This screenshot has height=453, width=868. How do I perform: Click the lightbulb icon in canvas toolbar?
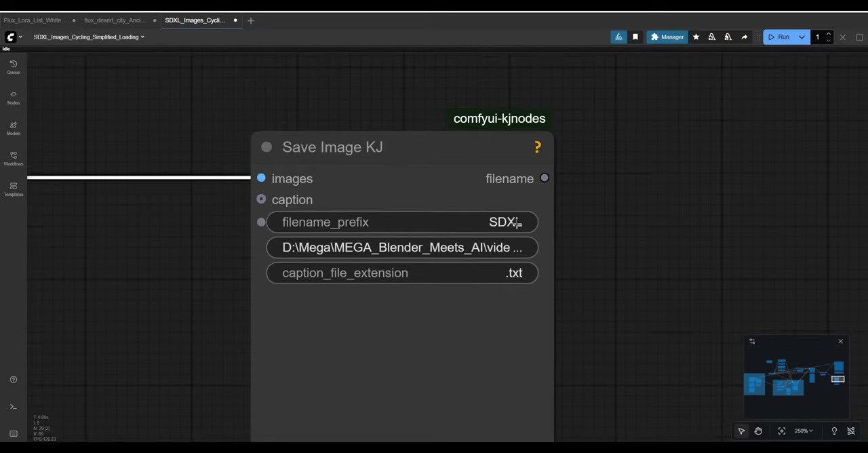click(834, 431)
